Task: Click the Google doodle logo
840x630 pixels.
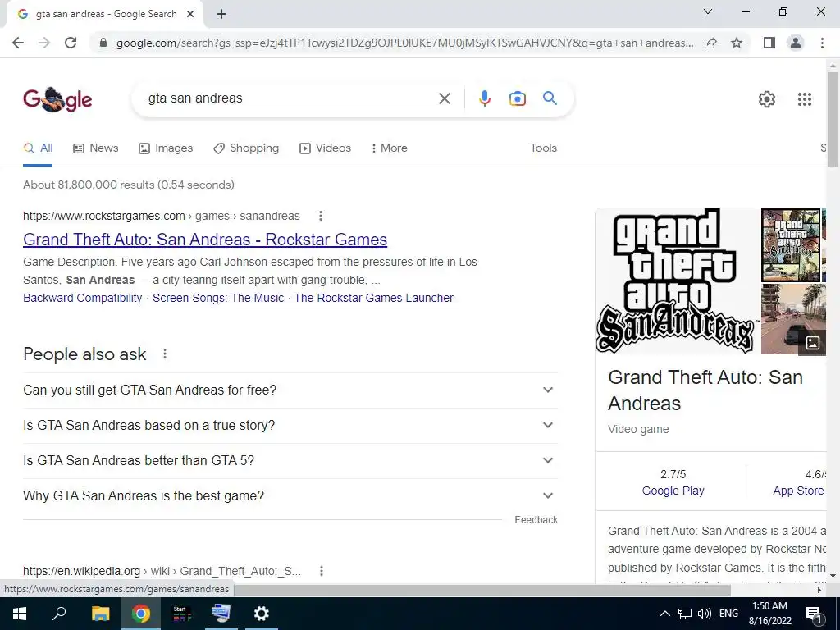Action: click(x=57, y=99)
